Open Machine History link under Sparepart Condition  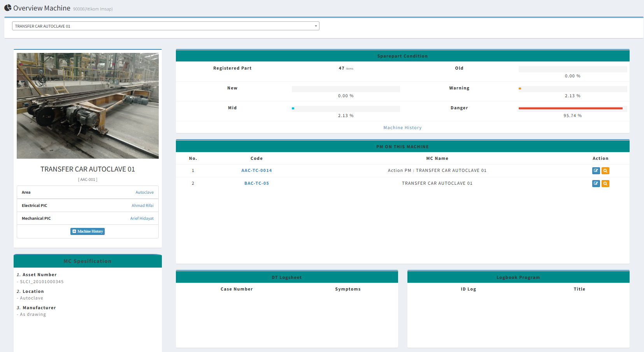[x=402, y=127]
